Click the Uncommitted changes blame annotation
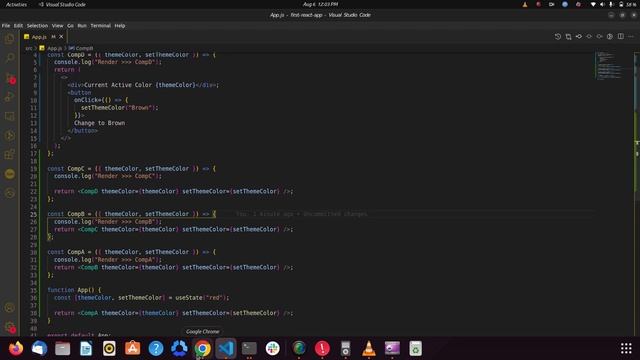 [302, 214]
